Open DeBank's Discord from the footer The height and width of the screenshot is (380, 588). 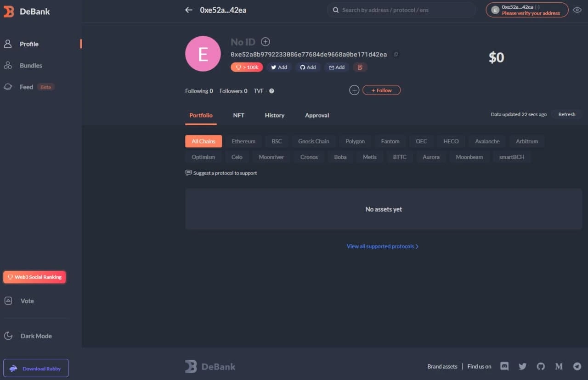[504, 366]
